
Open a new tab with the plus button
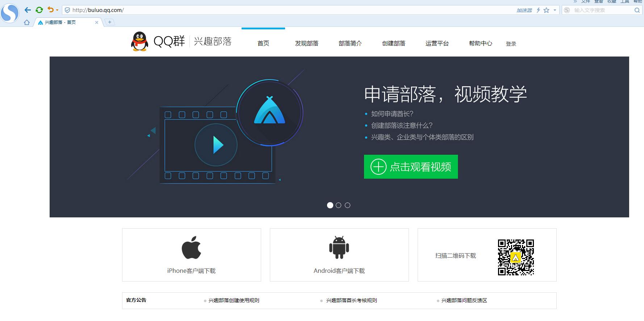pyautogui.click(x=109, y=22)
